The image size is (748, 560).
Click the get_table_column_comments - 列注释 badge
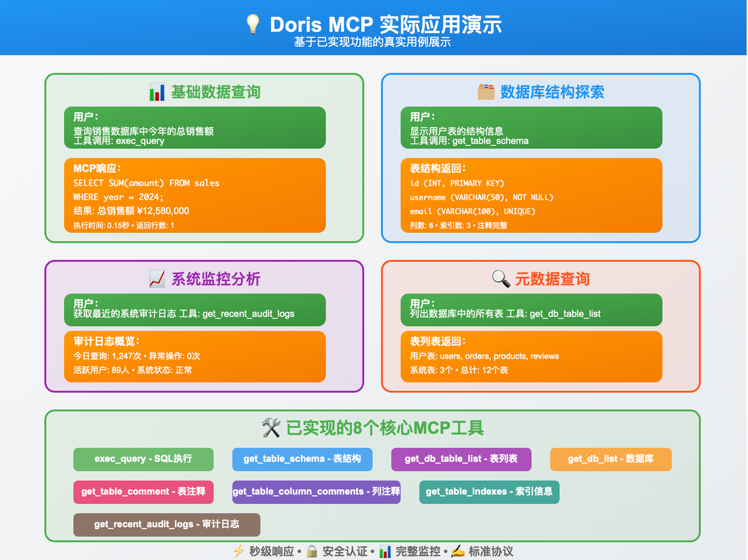(316, 492)
